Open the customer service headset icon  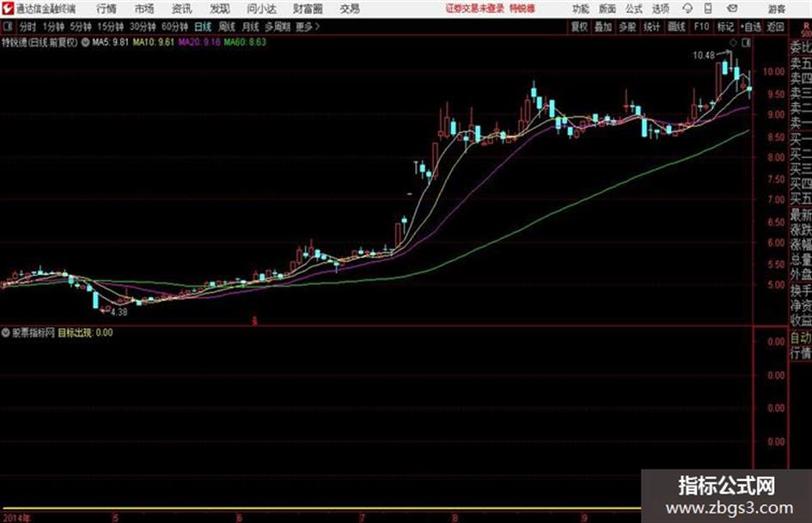pyautogui.click(x=687, y=9)
